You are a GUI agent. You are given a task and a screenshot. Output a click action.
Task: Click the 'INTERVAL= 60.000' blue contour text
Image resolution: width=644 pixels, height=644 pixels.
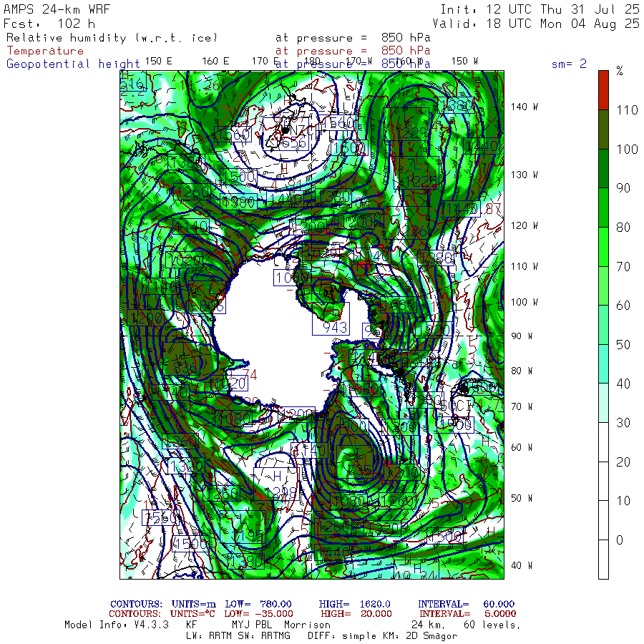point(467,604)
